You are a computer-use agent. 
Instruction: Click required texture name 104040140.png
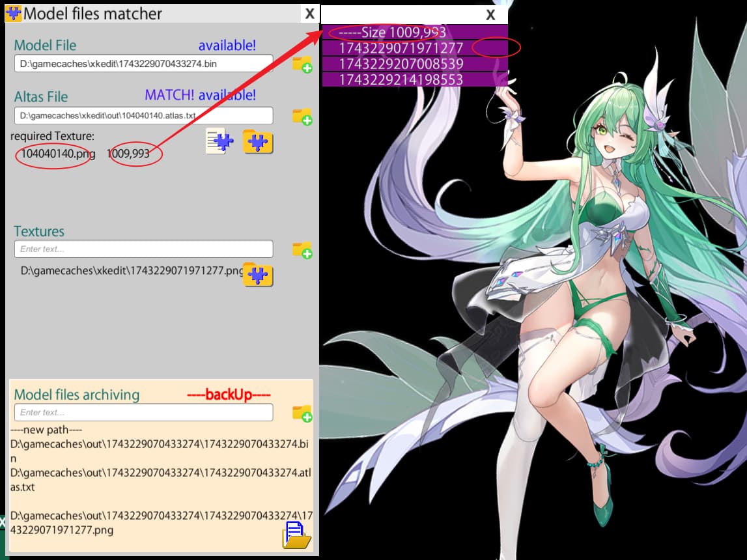point(58,153)
